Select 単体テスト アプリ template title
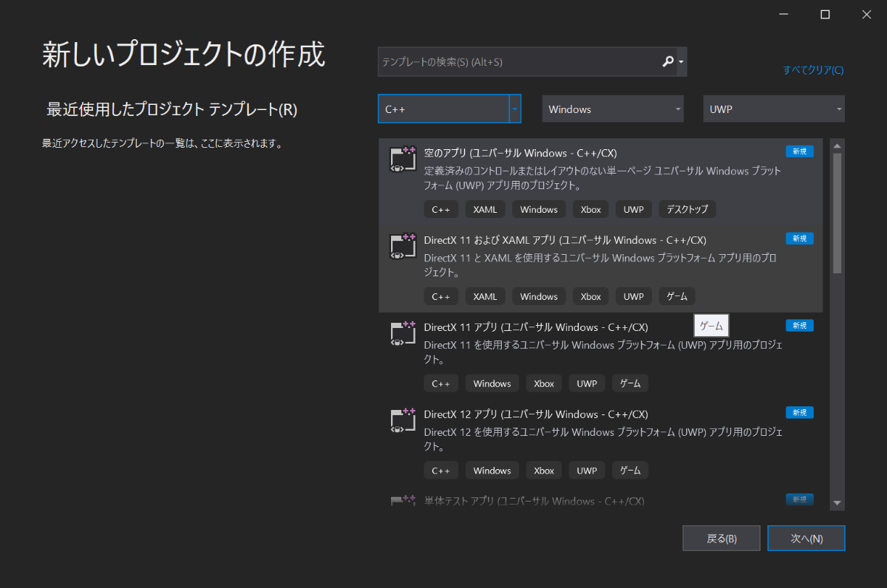Image resolution: width=887 pixels, height=588 pixels. tap(534, 501)
